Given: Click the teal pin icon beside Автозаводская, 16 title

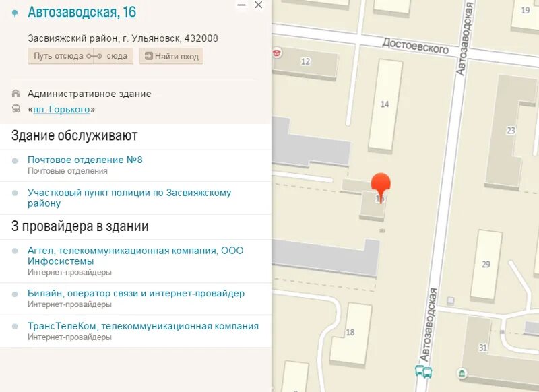Looking at the screenshot, I should (x=14, y=13).
